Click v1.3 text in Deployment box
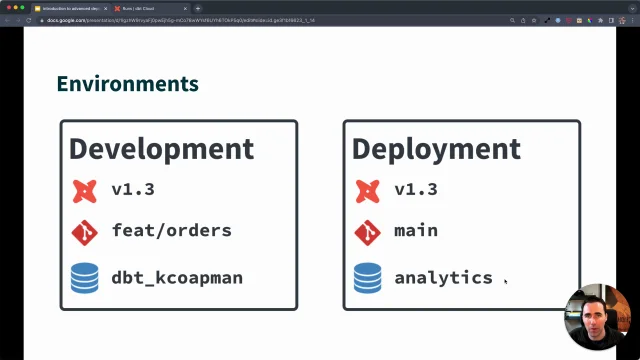 pyautogui.click(x=416, y=189)
